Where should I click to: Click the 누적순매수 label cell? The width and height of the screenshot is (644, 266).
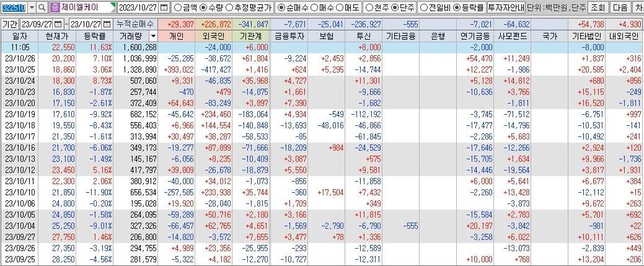pos(135,24)
